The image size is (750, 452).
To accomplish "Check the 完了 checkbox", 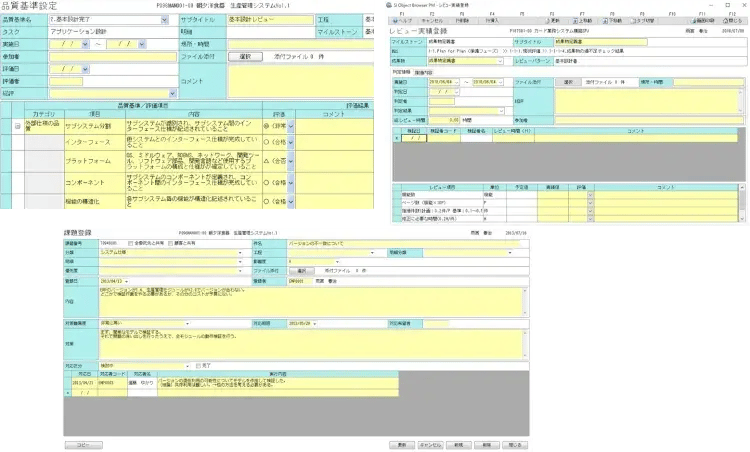I will (198, 365).
